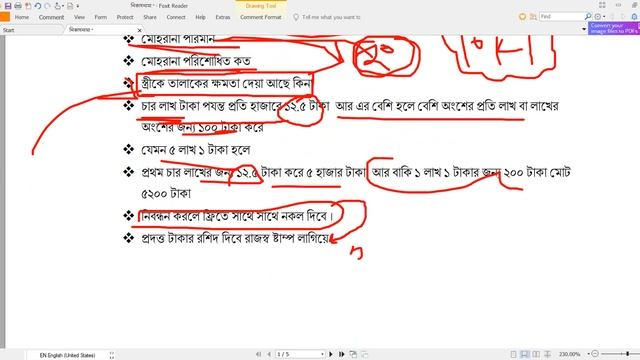640x360 pixels.
Task: Open the Home ribbon tab
Action: [x=22, y=17]
